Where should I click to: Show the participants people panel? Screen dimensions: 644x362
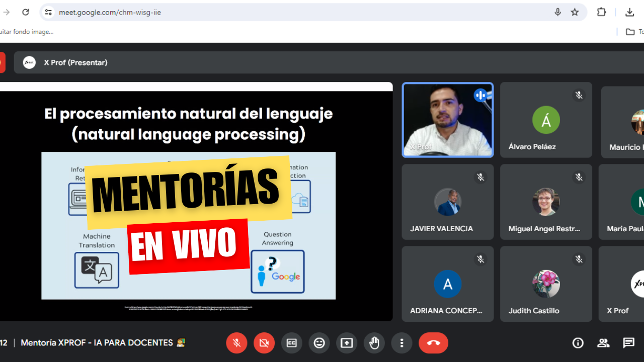(603, 343)
